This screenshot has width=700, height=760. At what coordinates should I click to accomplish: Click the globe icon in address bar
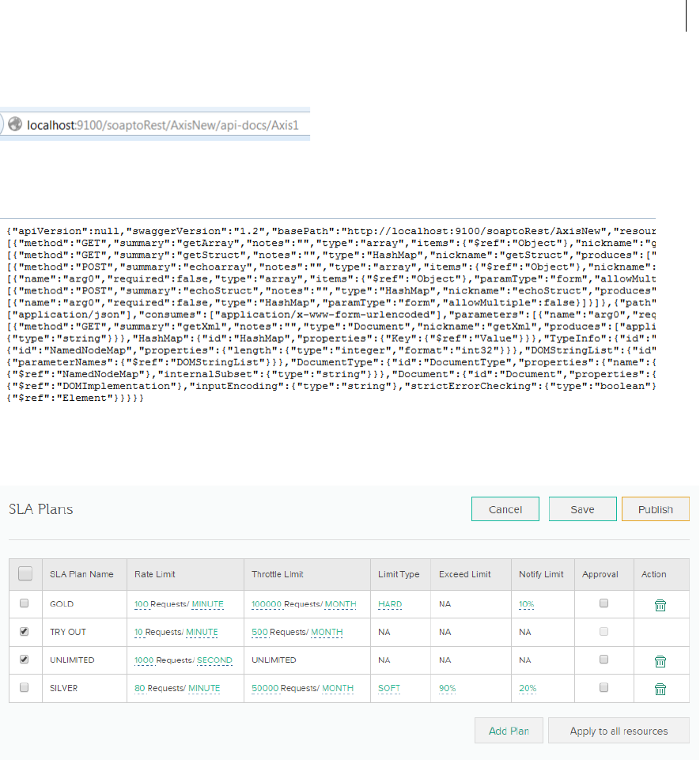(x=14, y=124)
